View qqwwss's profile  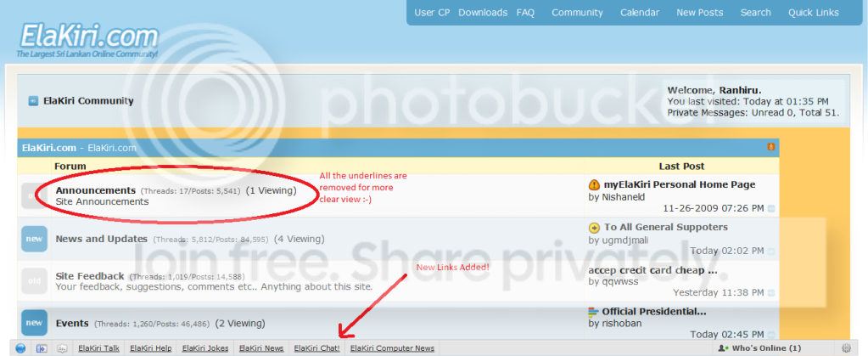(619, 282)
